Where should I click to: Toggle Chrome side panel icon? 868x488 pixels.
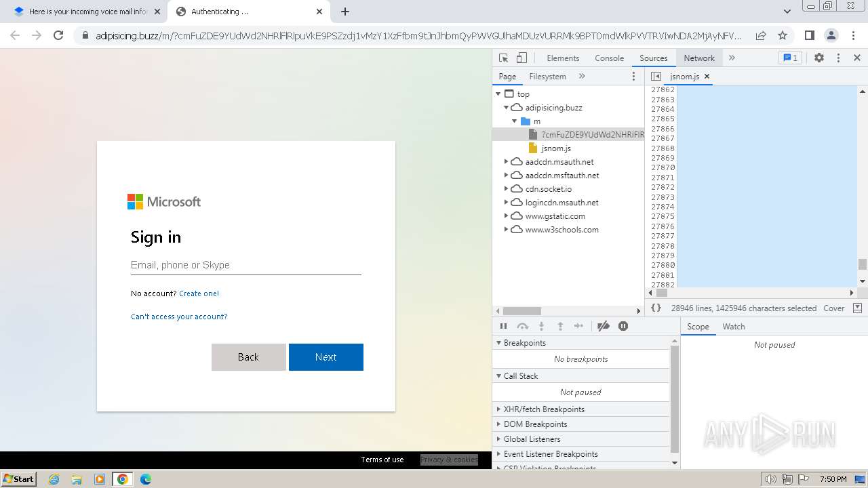(x=809, y=35)
